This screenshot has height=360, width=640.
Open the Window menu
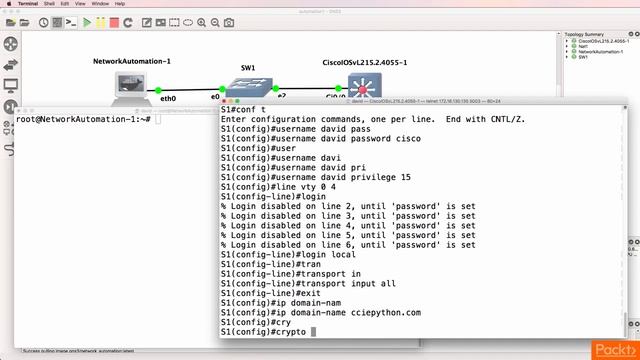100,4
